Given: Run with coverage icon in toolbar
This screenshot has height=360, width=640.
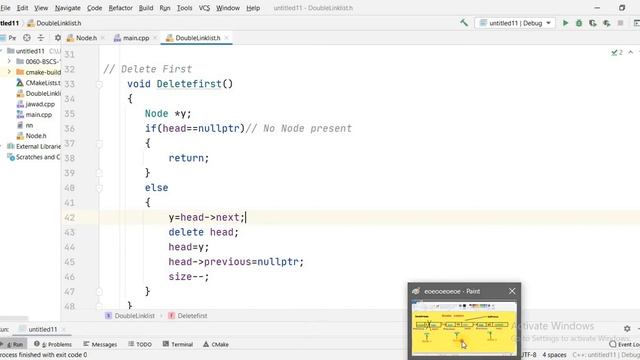Looking at the screenshot, I should (x=592, y=23).
